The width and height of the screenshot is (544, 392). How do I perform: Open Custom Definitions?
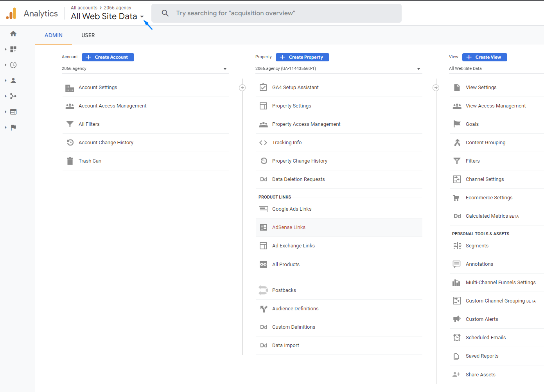point(339,327)
